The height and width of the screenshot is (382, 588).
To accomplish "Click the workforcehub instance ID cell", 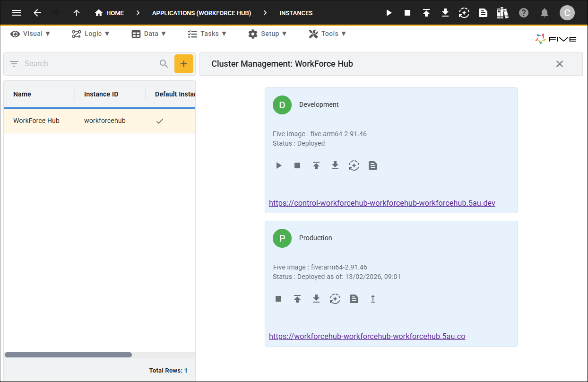I will click(x=105, y=121).
